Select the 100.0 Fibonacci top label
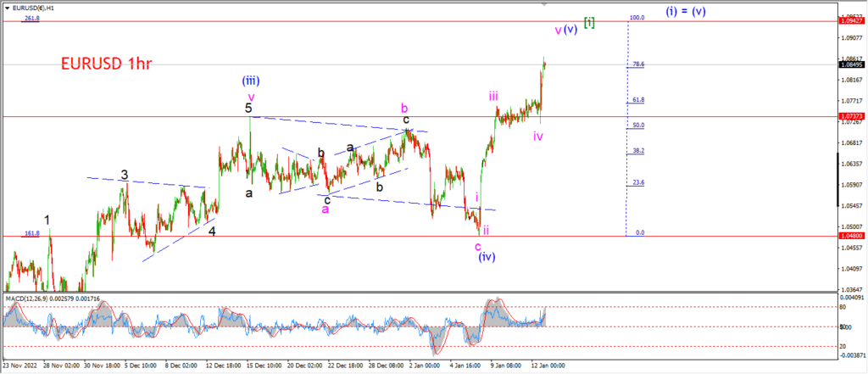 [x=637, y=18]
